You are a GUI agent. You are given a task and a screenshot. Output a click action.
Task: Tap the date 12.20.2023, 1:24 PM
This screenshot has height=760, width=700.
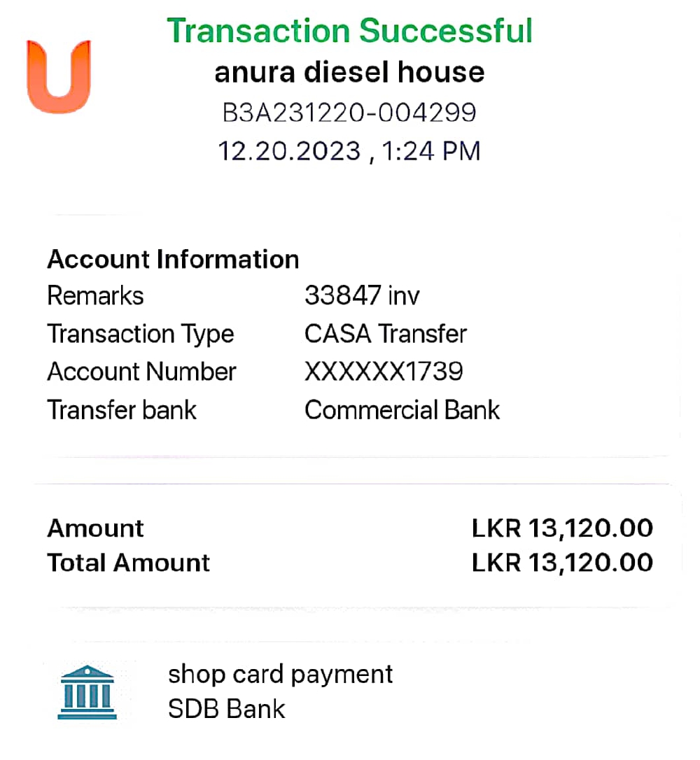349,151
